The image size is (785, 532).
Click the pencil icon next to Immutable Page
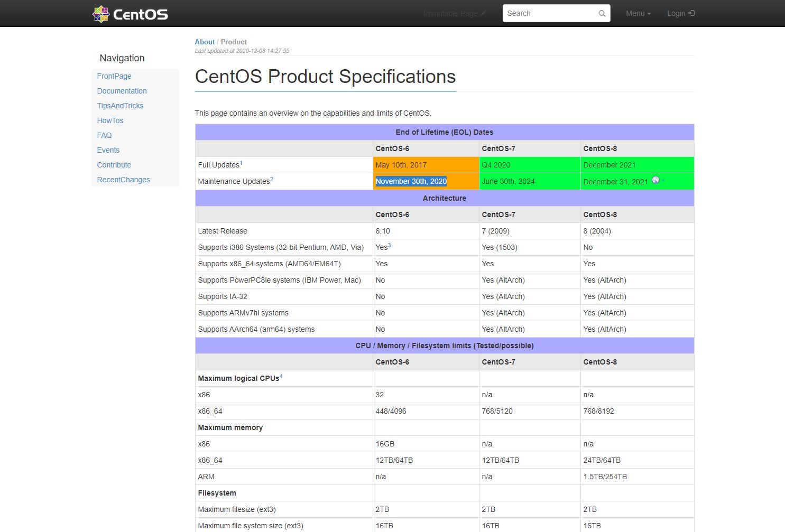483,13
